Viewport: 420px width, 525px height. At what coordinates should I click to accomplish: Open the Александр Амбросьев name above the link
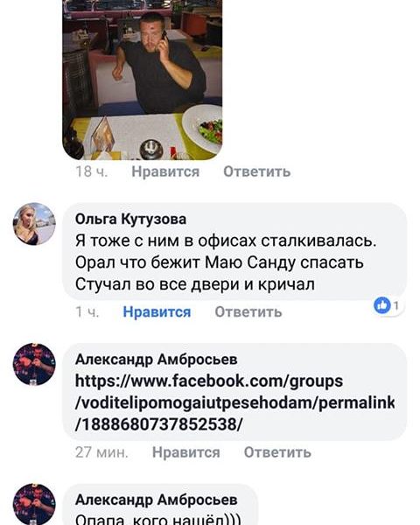[157, 360]
